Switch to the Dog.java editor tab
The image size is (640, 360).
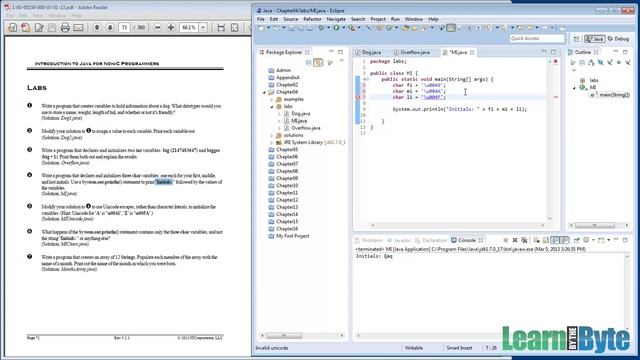368,52
